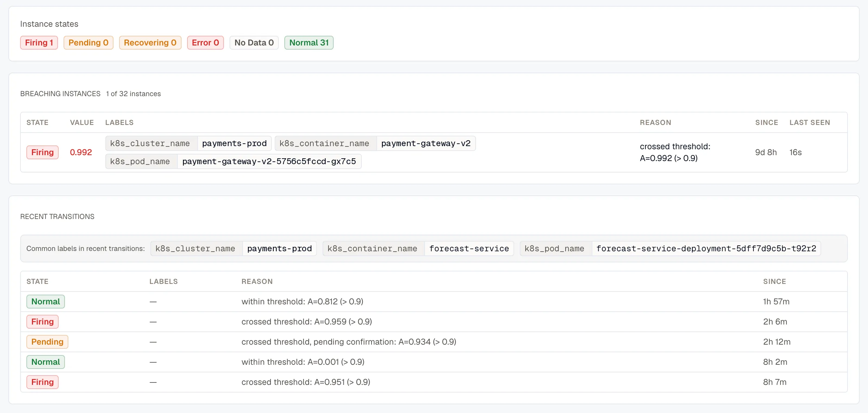Image resolution: width=868 pixels, height=413 pixels.
Task: Click the 1 of 32 instances text
Action: 133,94
